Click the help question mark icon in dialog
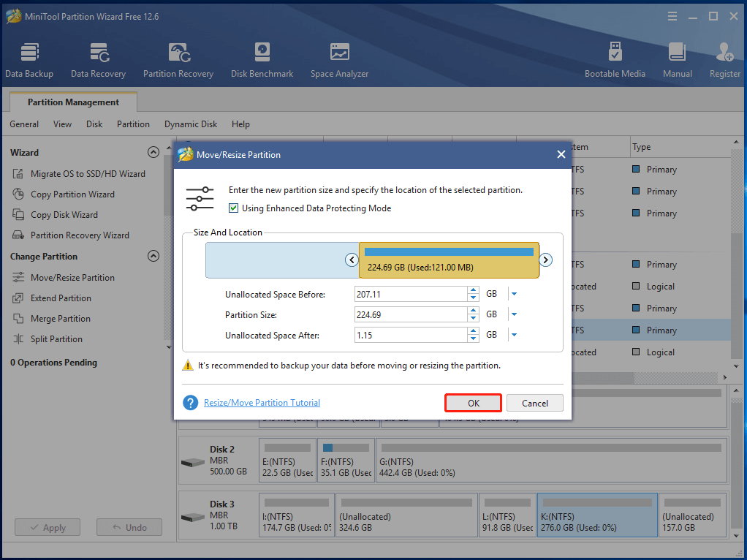The image size is (747, 560). (191, 403)
